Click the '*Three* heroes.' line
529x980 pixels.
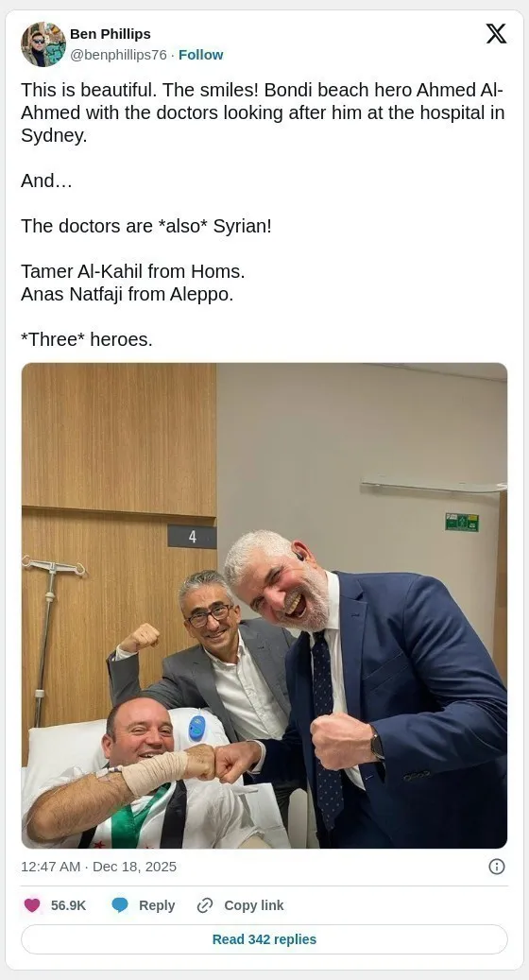(87, 339)
